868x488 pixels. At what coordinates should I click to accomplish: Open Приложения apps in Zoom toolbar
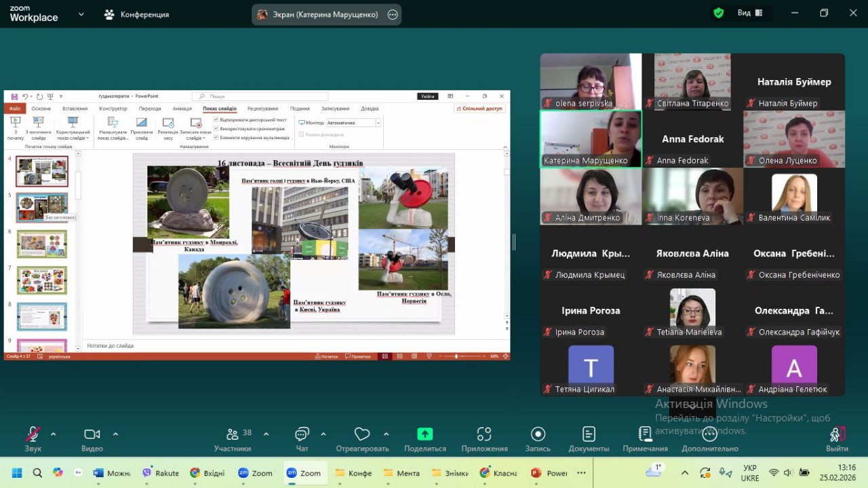(484, 434)
